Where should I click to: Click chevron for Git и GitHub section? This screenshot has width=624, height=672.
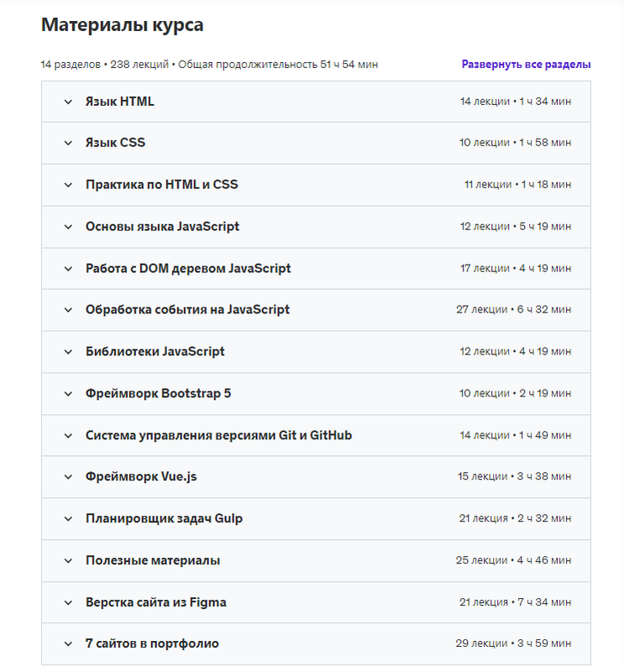tap(69, 435)
